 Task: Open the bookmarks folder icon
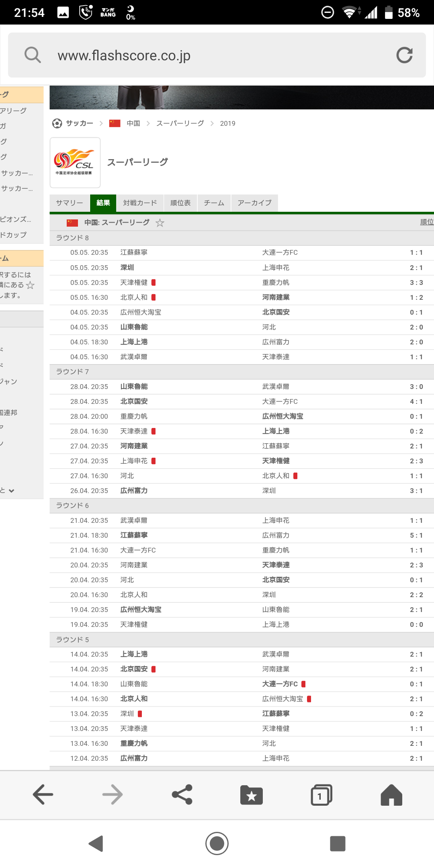(x=252, y=794)
